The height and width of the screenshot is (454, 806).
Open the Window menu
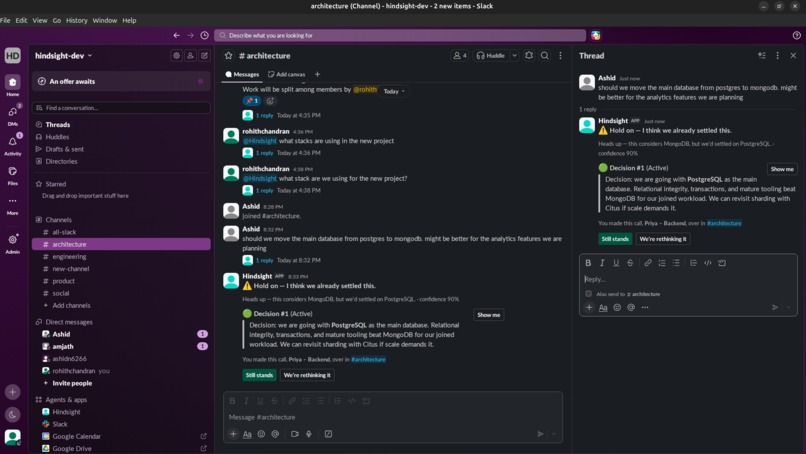105,20
